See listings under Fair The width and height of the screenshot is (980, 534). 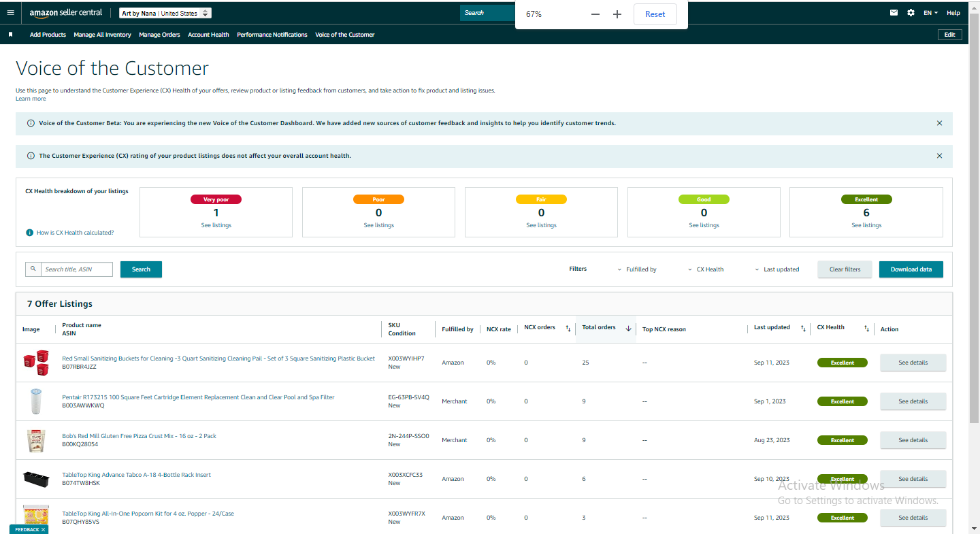coord(541,225)
